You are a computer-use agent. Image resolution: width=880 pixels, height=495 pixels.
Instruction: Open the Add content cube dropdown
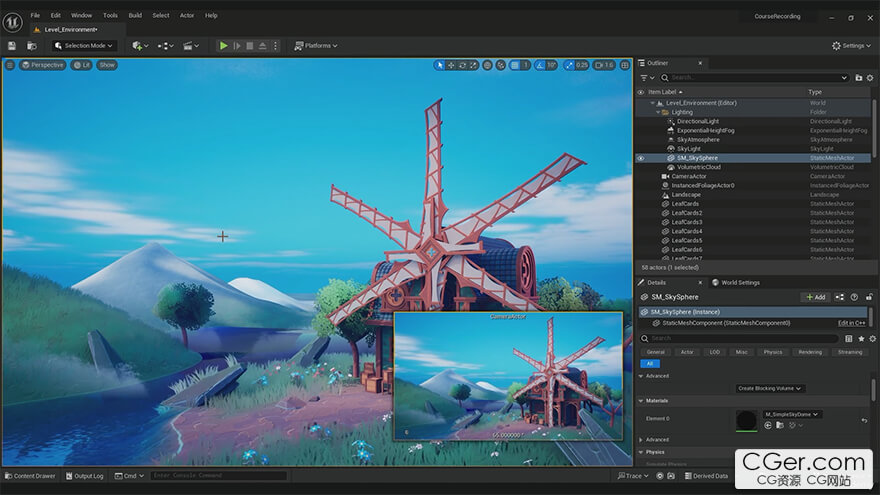click(140, 45)
